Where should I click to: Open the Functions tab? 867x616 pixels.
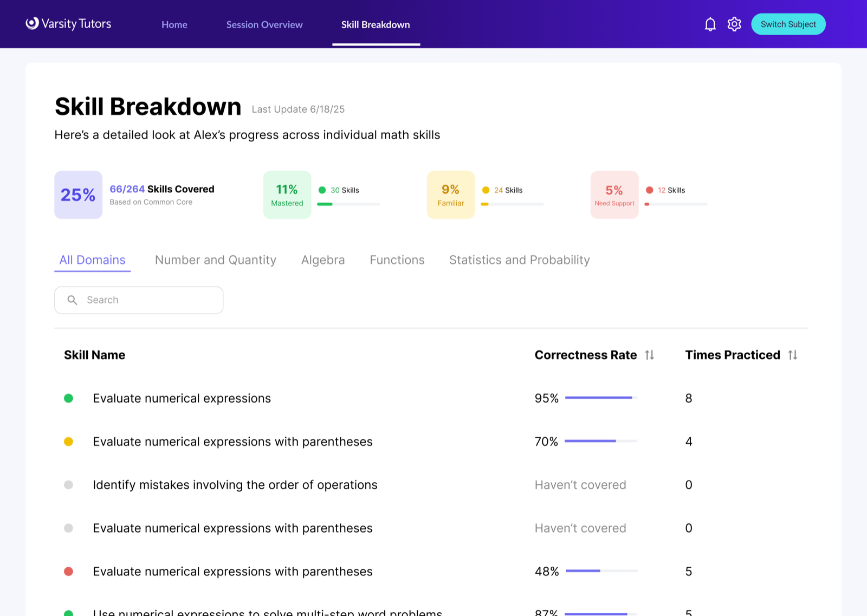[x=397, y=260]
